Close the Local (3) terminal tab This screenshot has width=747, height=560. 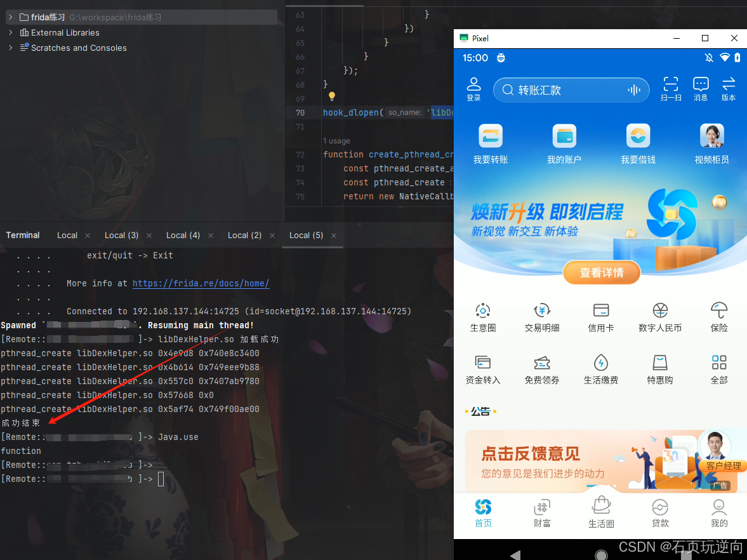(149, 236)
